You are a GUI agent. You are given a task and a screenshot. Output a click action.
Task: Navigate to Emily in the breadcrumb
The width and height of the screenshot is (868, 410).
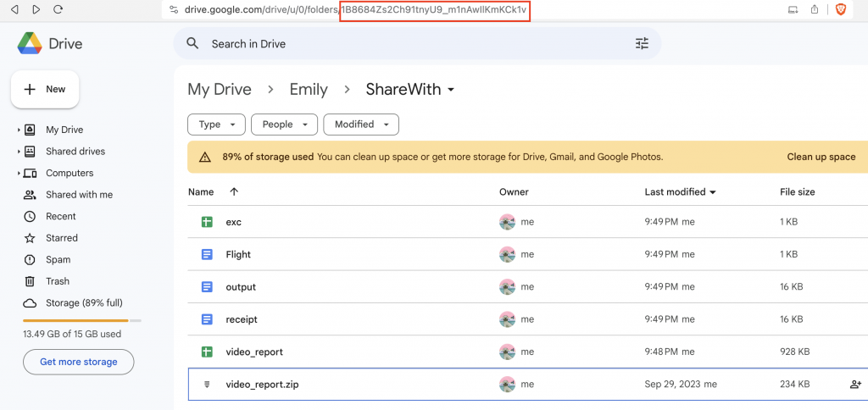coord(309,89)
